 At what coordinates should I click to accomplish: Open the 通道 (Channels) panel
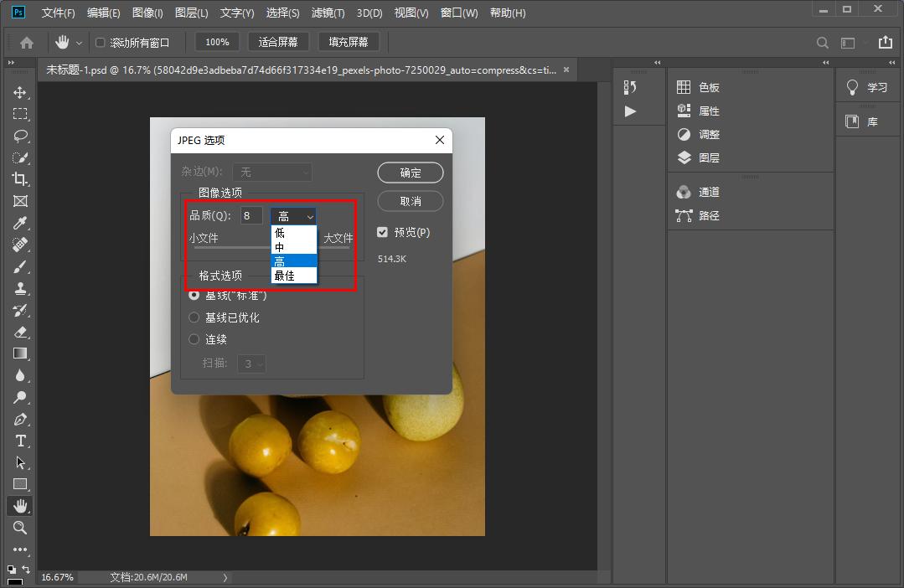click(x=708, y=191)
